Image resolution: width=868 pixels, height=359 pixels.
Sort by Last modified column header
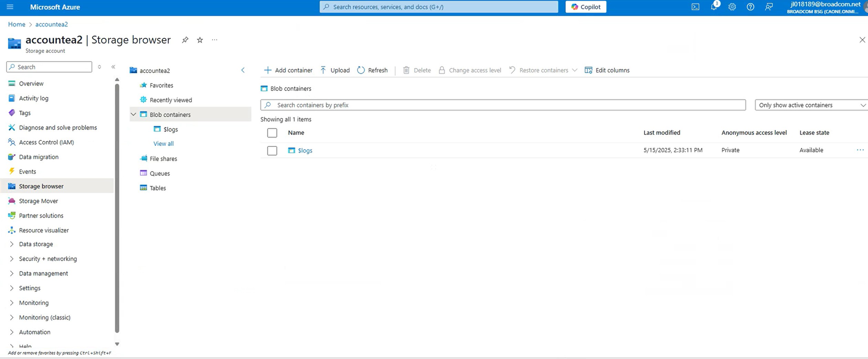[x=662, y=133]
